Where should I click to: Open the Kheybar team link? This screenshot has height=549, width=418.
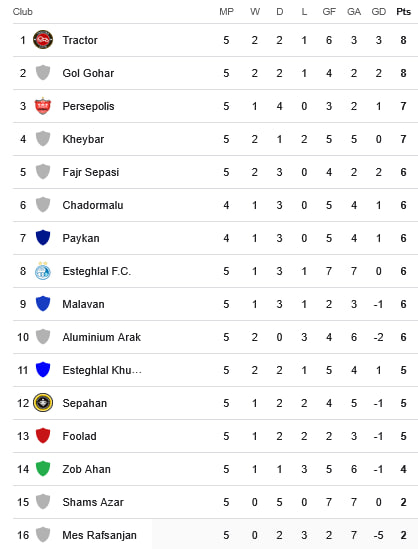83,139
